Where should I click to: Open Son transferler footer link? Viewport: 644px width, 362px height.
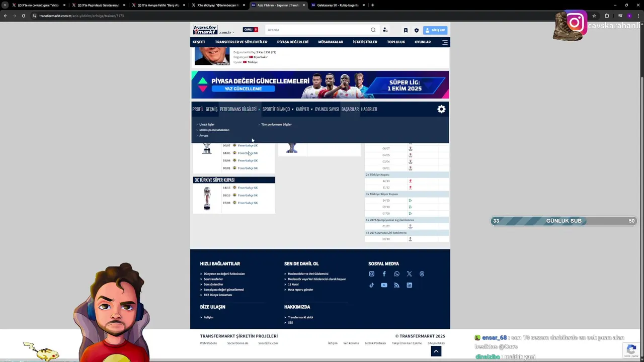pos(213,279)
